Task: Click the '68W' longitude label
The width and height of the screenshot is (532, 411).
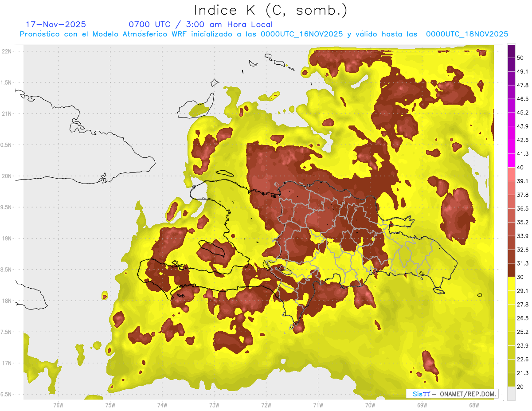Action: (x=473, y=405)
